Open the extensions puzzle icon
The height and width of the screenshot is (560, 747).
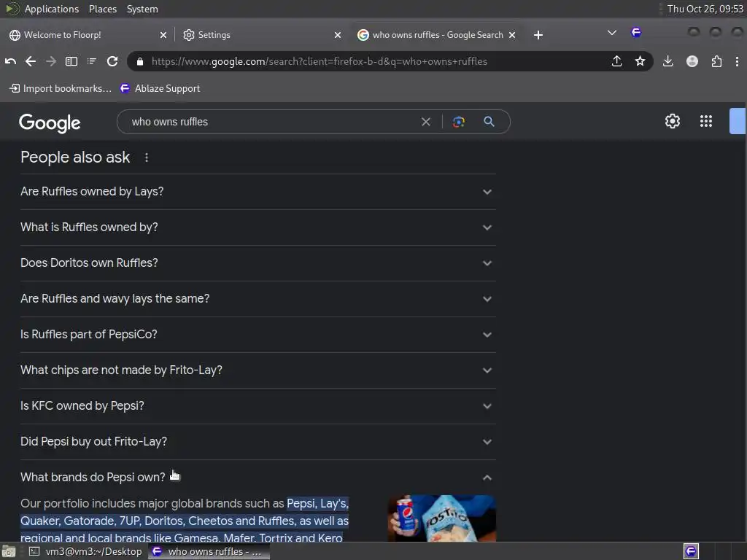click(716, 61)
